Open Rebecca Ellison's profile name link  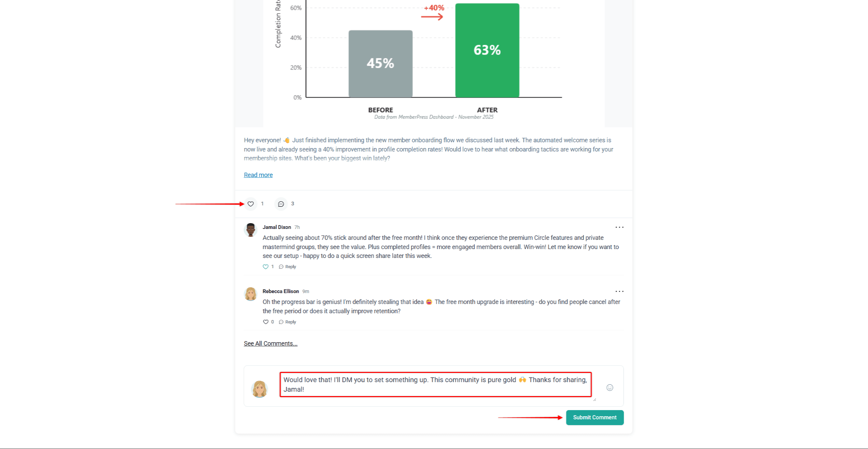(280, 291)
